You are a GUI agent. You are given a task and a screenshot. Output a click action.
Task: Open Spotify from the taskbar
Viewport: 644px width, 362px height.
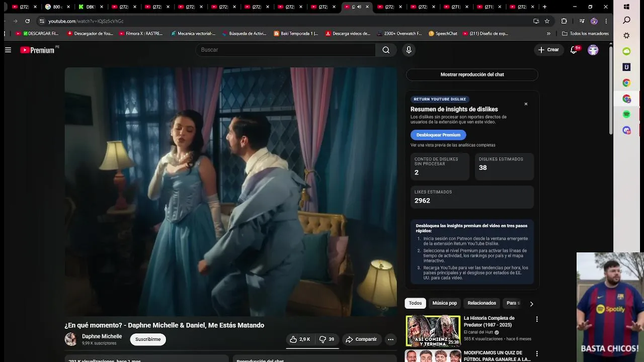coord(626,114)
